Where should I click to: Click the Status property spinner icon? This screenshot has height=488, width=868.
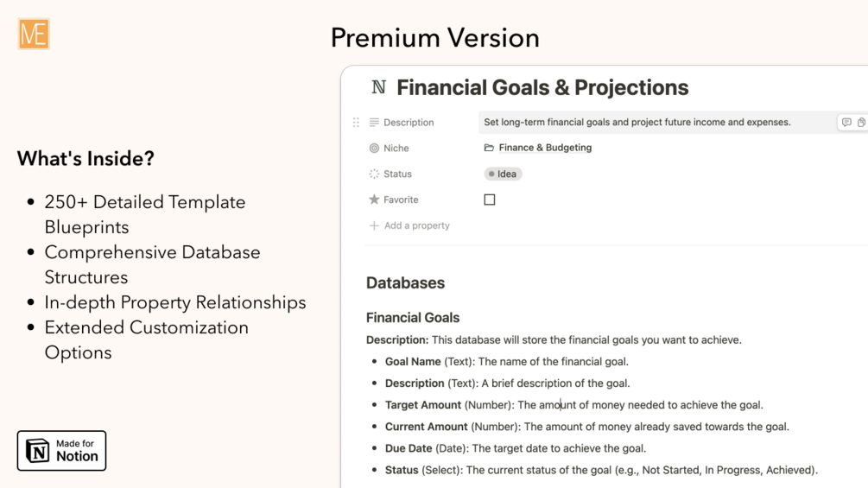pyautogui.click(x=374, y=174)
